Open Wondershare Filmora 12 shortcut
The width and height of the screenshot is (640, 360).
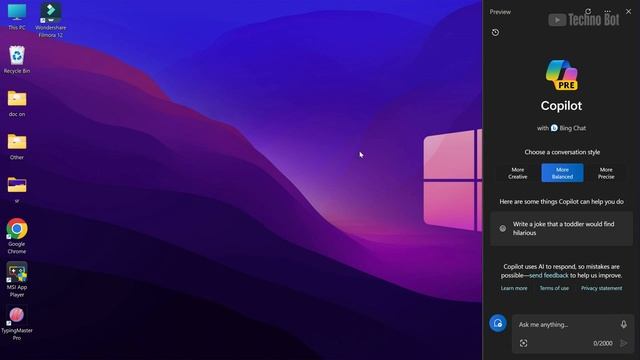(51, 20)
